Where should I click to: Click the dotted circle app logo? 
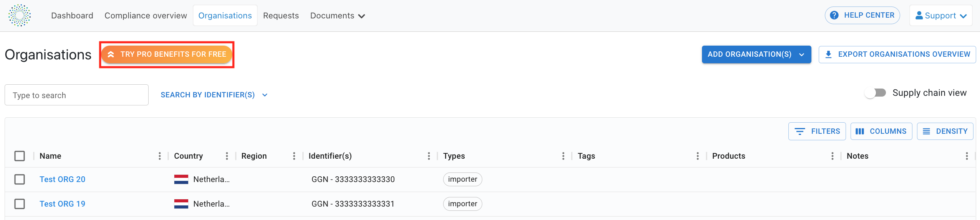click(x=20, y=15)
